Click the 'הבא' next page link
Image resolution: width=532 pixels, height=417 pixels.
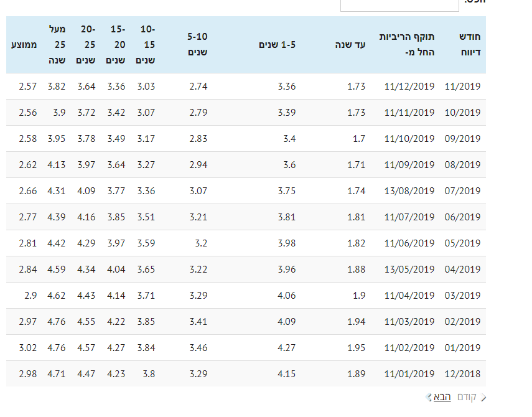point(442,397)
